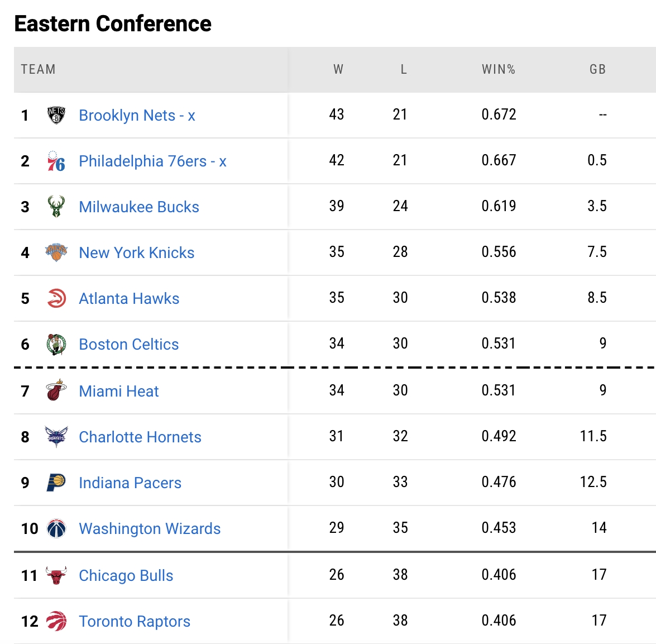
Task: Open the Milwaukee Bucks team link
Action: (x=139, y=207)
